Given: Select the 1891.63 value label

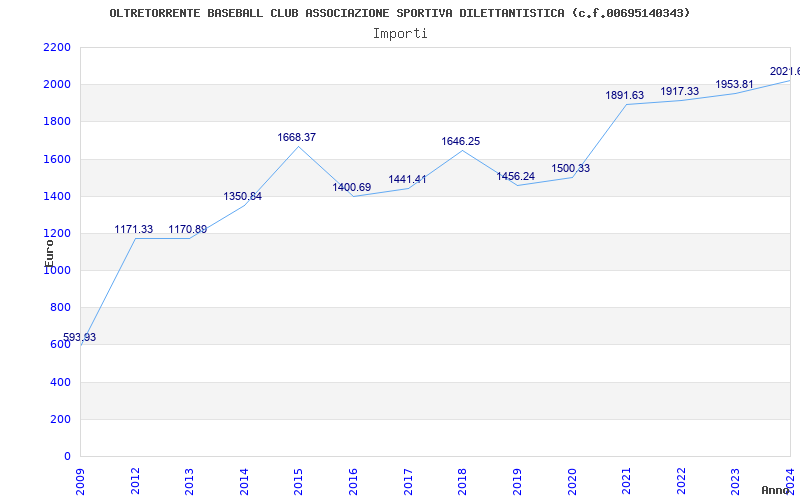Looking at the screenshot, I should (x=624, y=95).
